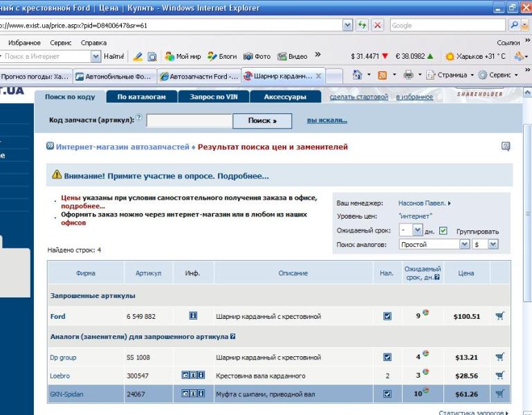This screenshot has width=532, height=415.
Task: Click the part code input field
Action: (189, 120)
